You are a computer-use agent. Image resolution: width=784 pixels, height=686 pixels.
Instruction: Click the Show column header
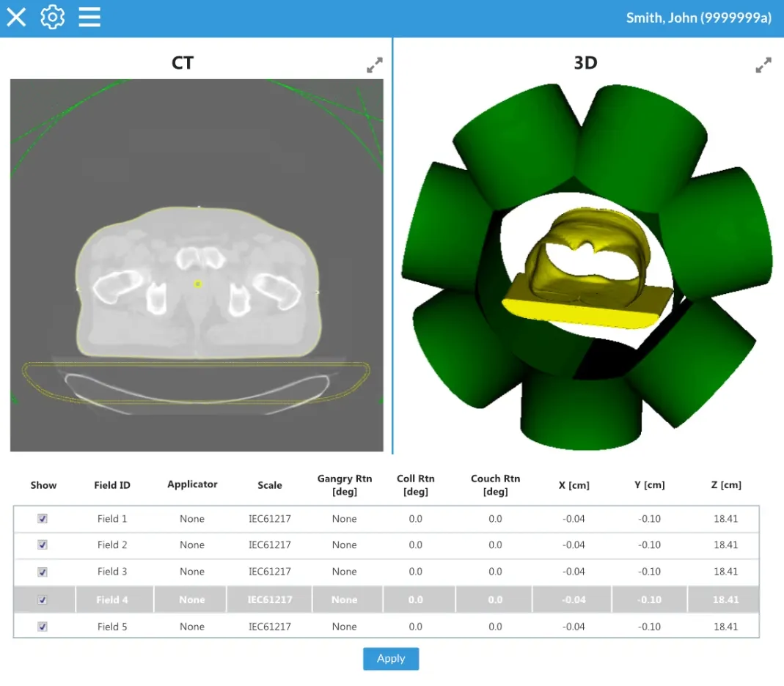(43, 485)
